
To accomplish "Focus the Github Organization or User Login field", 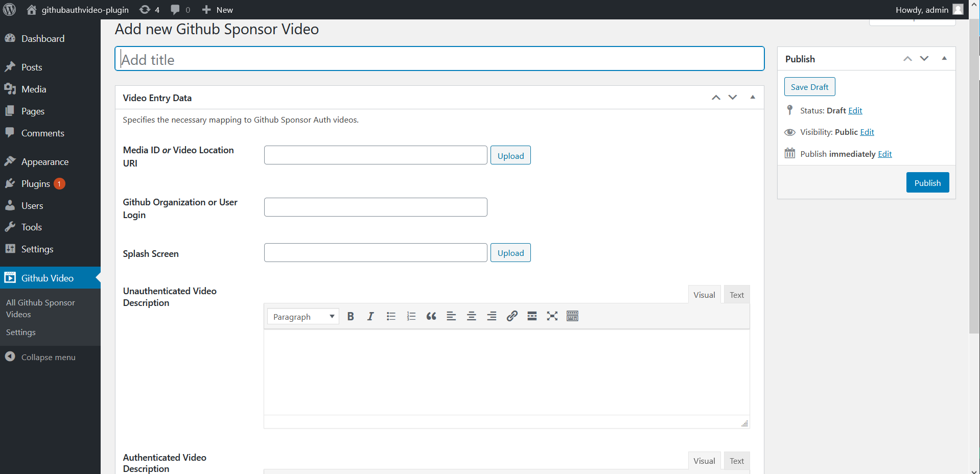I will pos(376,207).
